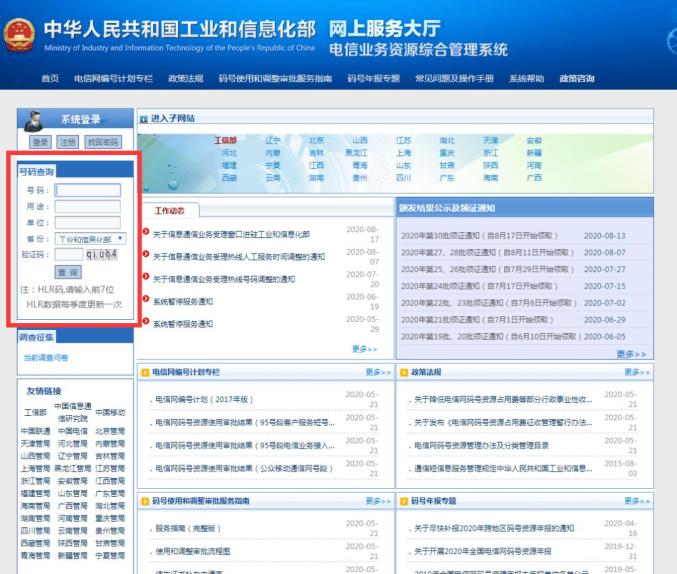Click the national emblem logo in header
Screen dimensions: 677x574
pyautogui.click(x=19, y=35)
